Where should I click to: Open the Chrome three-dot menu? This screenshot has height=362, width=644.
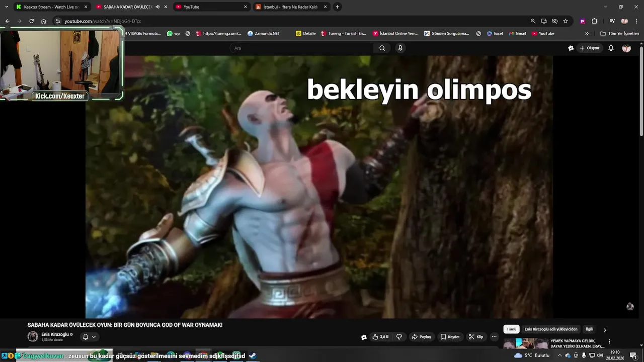(636, 21)
